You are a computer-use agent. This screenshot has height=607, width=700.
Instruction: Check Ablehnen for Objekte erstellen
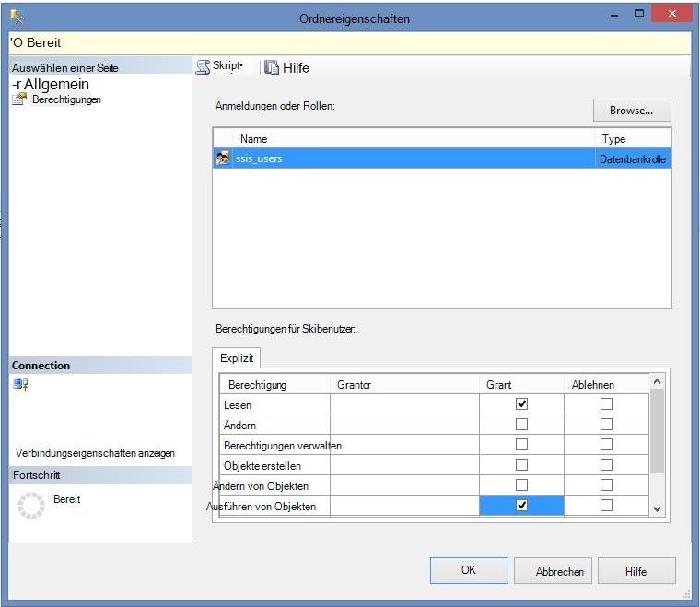coord(606,464)
